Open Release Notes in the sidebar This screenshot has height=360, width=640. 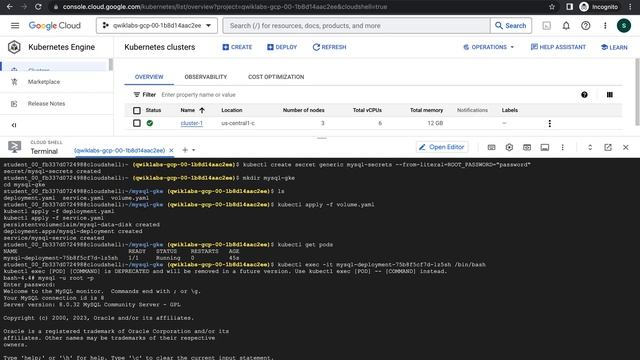pyautogui.click(x=46, y=104)
